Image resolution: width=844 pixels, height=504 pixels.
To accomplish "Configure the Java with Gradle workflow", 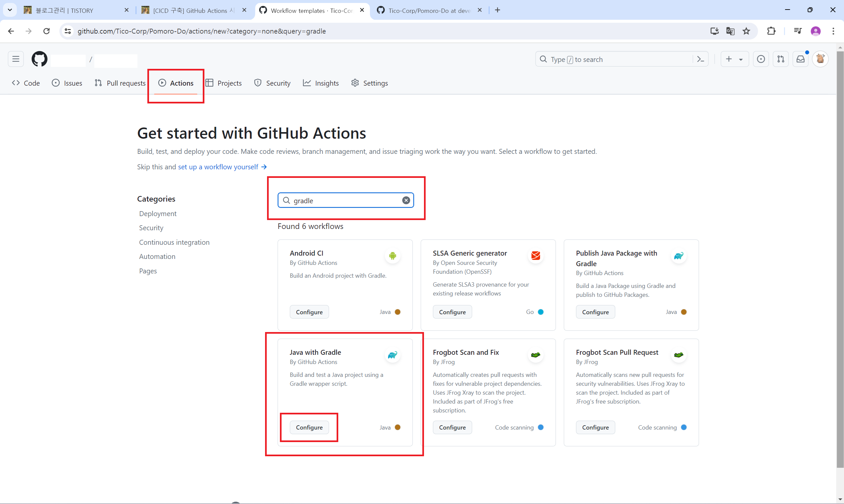I will tap(309, 427).
